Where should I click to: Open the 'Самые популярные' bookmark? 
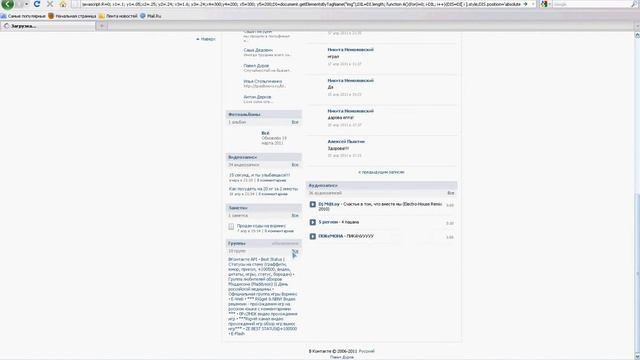[x=23, y=16]
